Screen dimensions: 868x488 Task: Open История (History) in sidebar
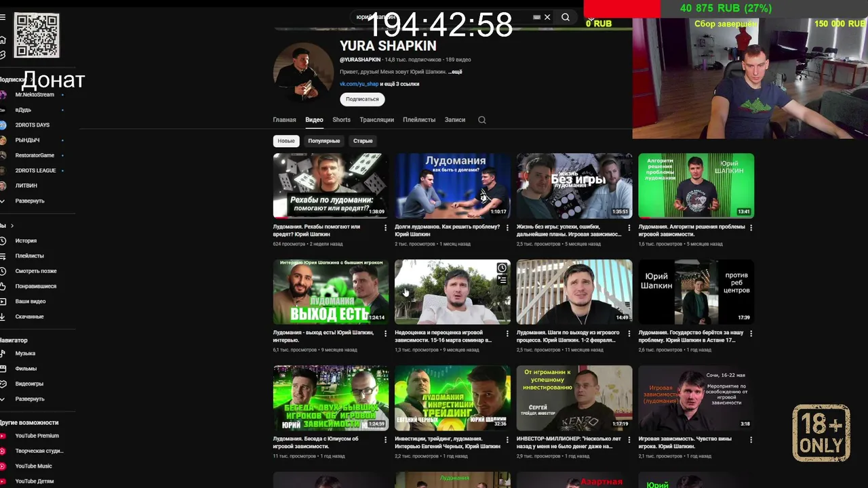click(x=26, y=241)
